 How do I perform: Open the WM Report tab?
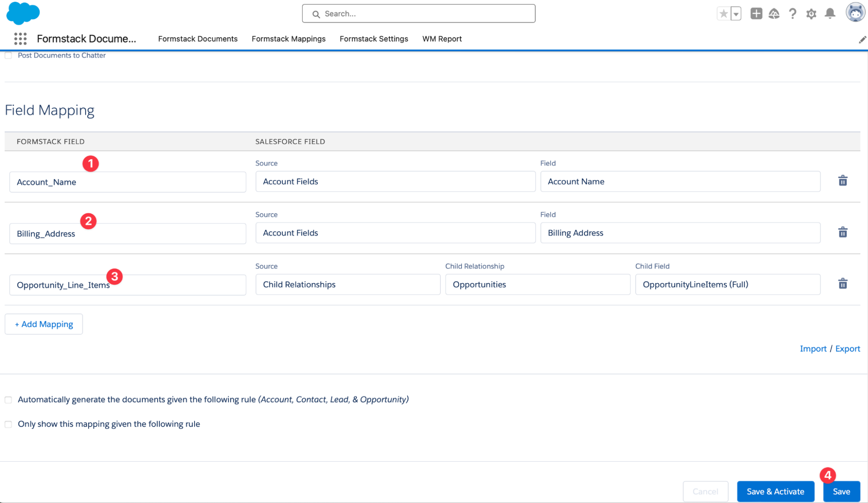442,39
